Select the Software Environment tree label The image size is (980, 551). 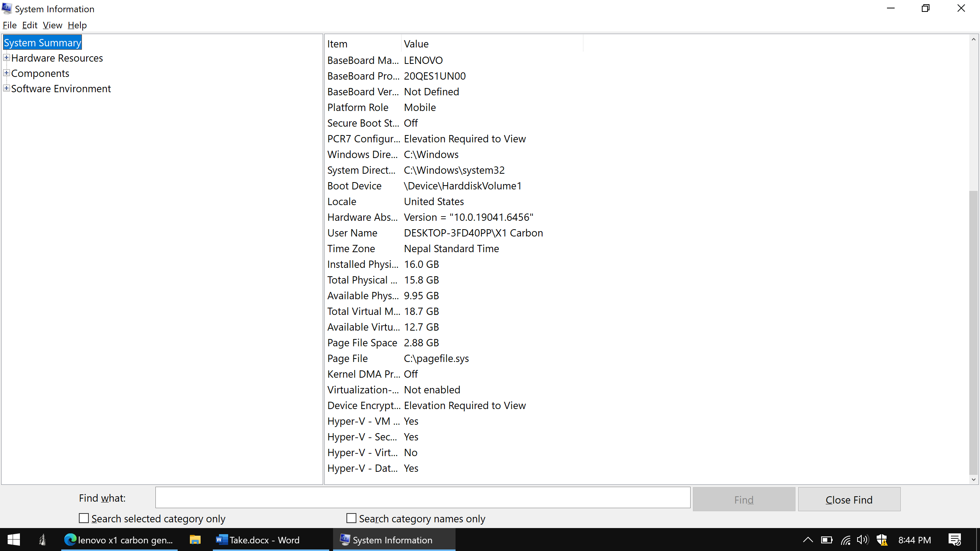tap(61, 88)
